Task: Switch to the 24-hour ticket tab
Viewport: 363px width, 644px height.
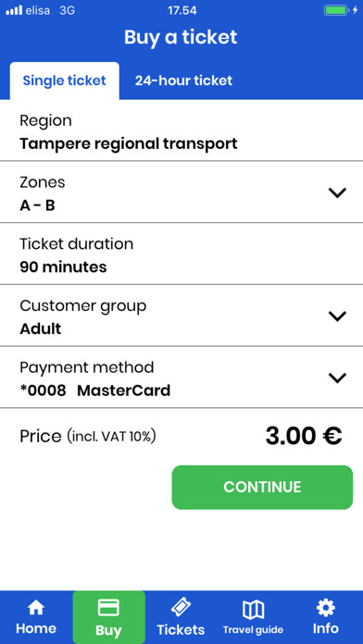Action: tap(183, 80)
